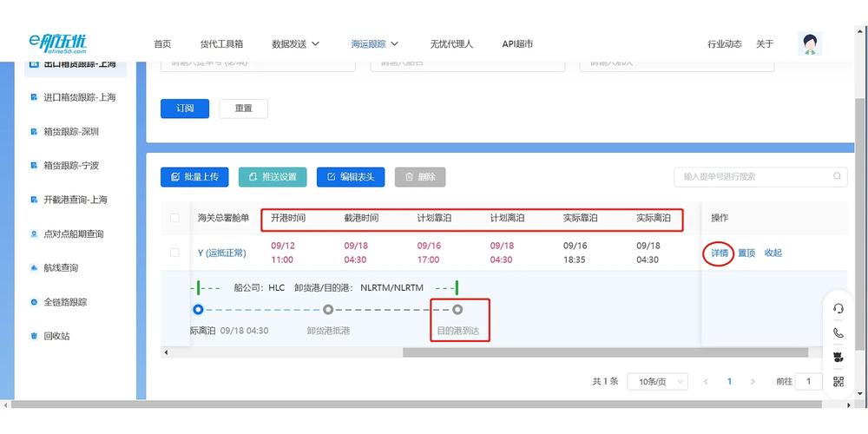The height and width of the screenshot is (434, 868).
Task: Click the 09/12 11:00 cell
Action: click(282, 253)
